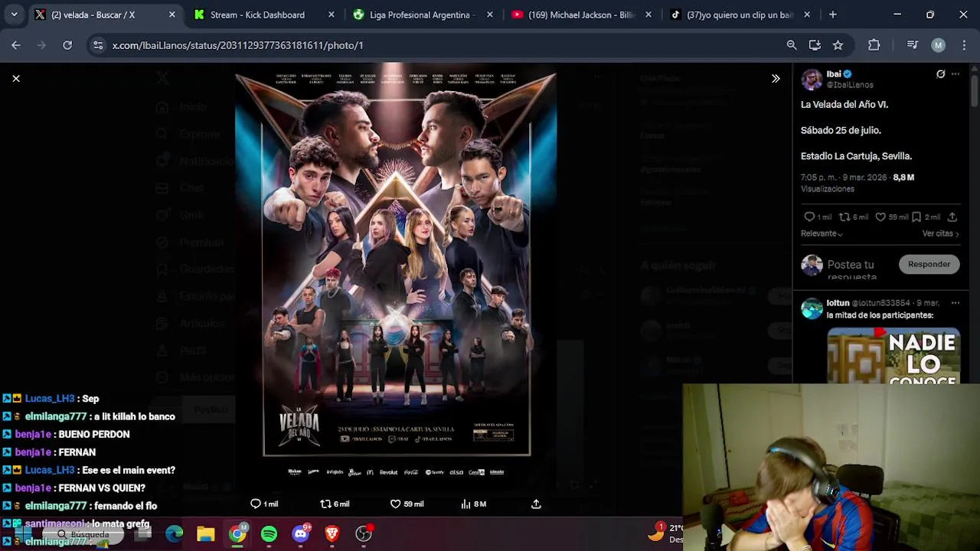
Task: Close the photo viewer with the X
Action: point(15,78)
